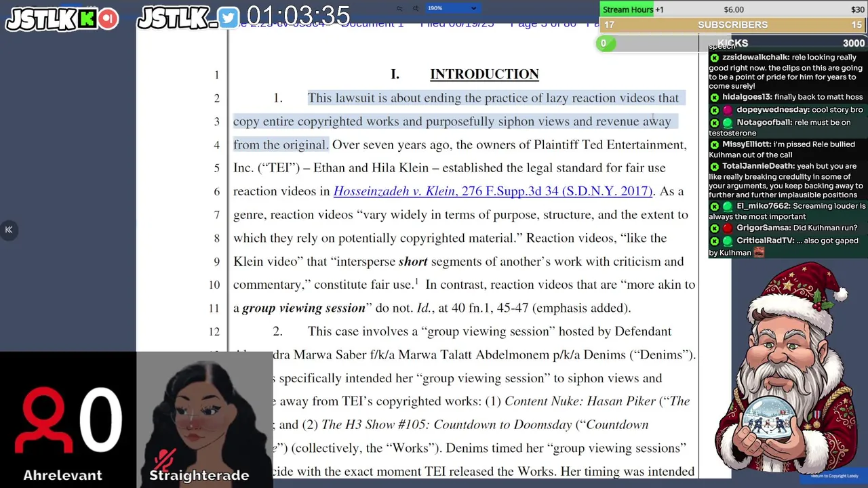Click the Kicks goal progress bar
This screenshot has height=488, width=868.
733,43
